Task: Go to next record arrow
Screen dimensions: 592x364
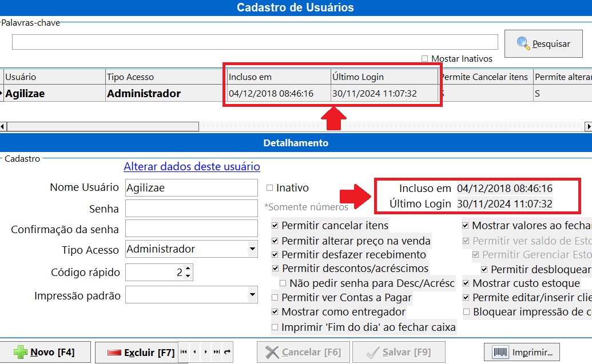Action: [x=206, y=353]
